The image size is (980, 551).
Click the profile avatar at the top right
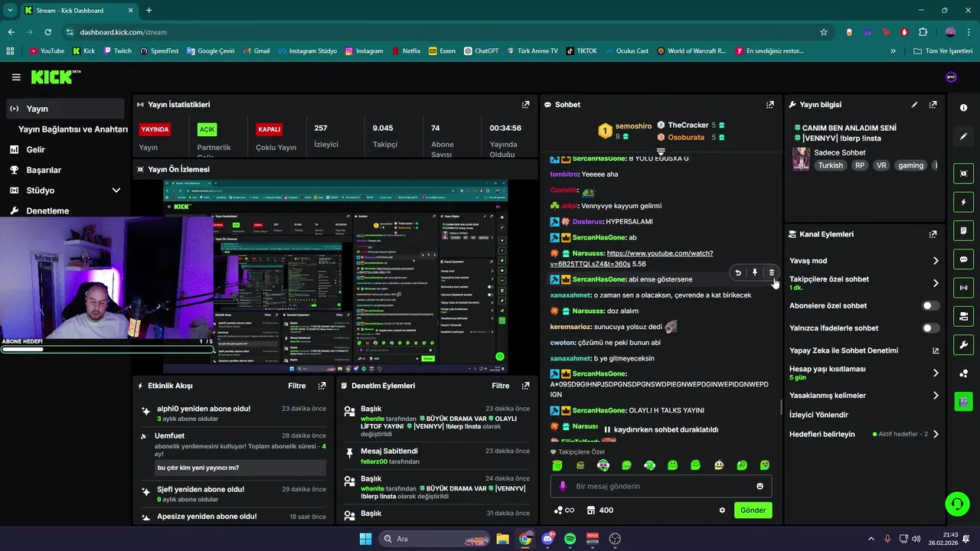tap(952, 77)
